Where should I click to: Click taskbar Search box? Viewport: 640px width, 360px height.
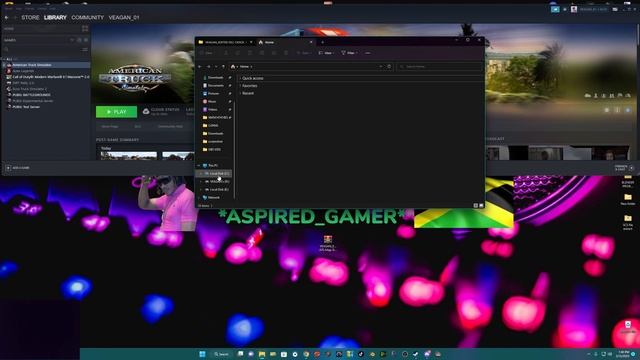click(x=222, y=354)
